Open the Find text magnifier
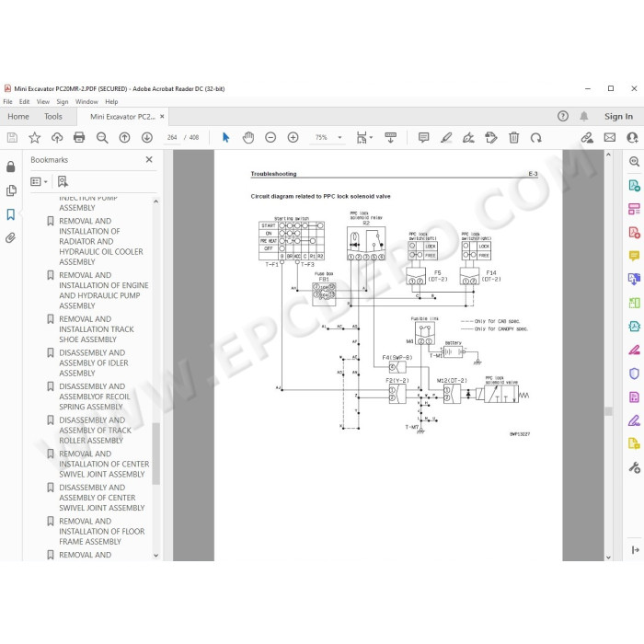Viewport: 644px width, 644px height. pyautogui.click(x=102, y=138)
